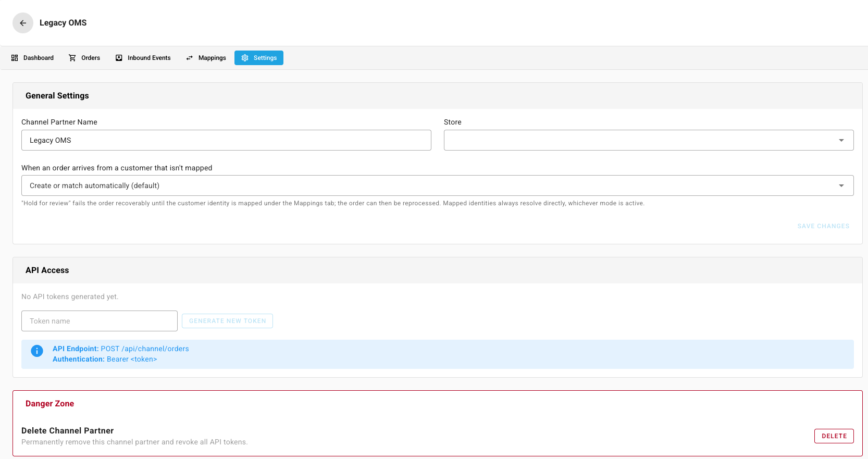Click the Delete button in Danger Zone
The height and width of the screenshot is (459, 868).
coord(834,436)
